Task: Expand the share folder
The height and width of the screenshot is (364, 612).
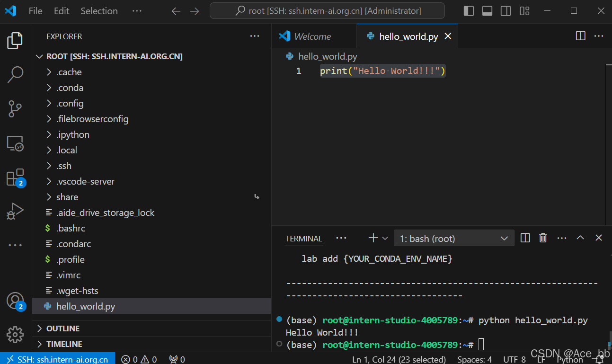Action: (x=151, y=197)
